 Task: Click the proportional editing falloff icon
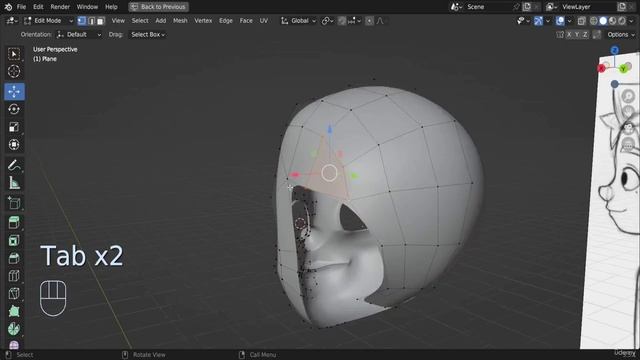[380, 21]
